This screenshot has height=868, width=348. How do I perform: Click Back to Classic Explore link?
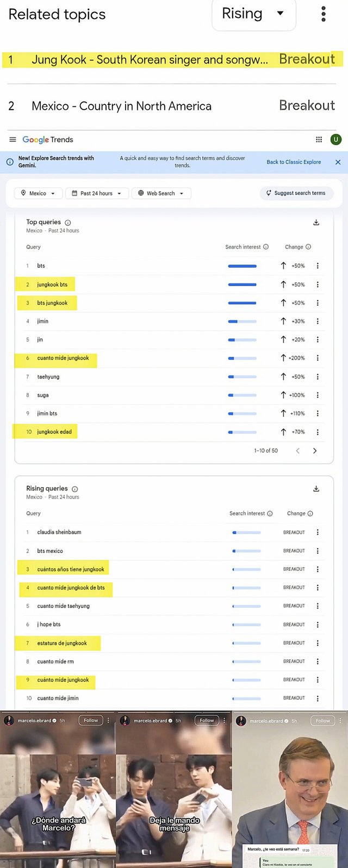click(294, 162)
